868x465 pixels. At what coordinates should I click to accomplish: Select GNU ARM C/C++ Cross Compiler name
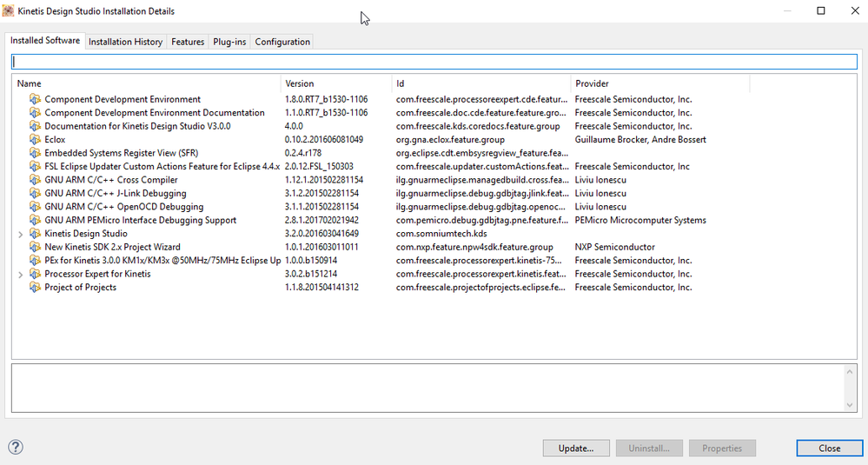point(111,180)
